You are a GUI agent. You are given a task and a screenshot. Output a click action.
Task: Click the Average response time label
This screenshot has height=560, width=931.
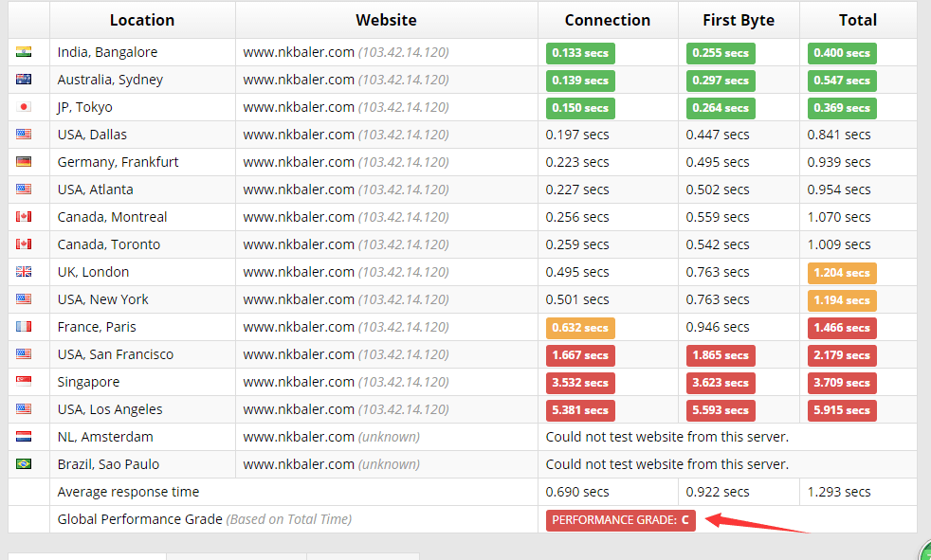(128, 492)
